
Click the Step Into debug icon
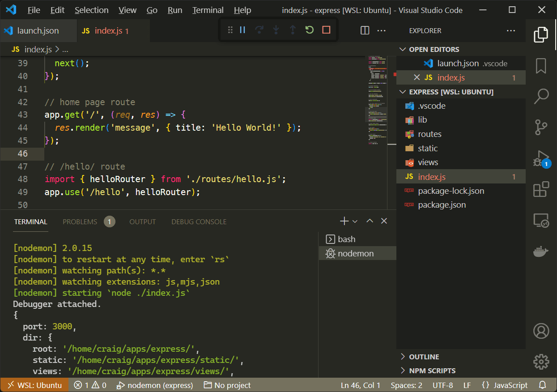coord(276,30)
